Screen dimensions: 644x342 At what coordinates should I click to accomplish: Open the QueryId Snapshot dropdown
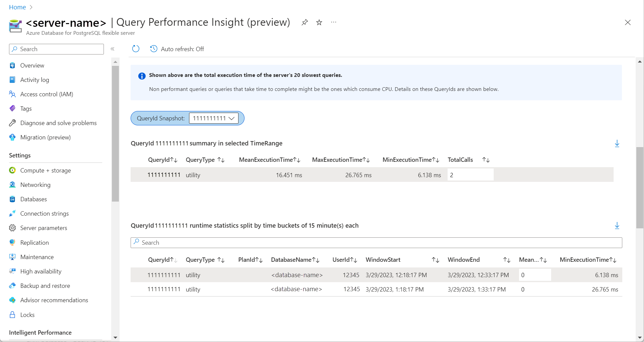point(214,118)
